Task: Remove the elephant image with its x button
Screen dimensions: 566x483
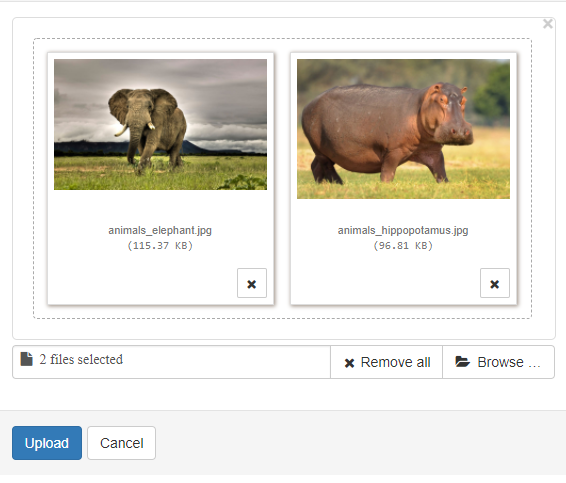Action: coord(252,283)
